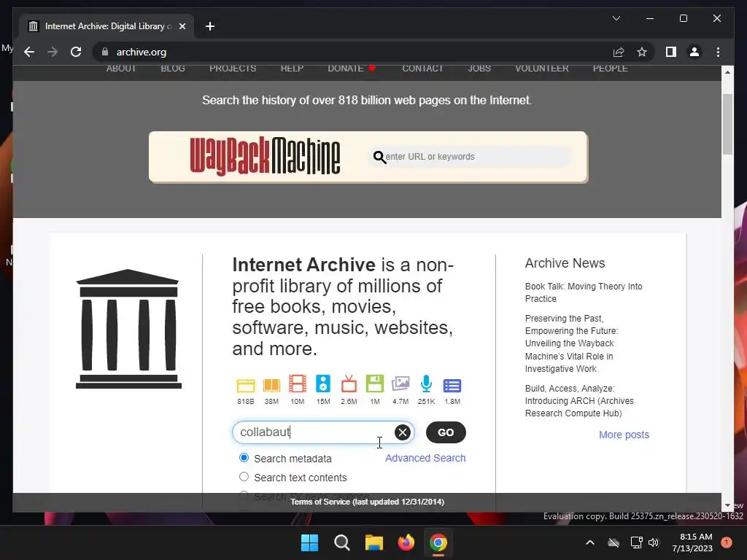Expand the tab search dropdown chevron
Viewport: 747px width, 560px height.
[616, 18]
